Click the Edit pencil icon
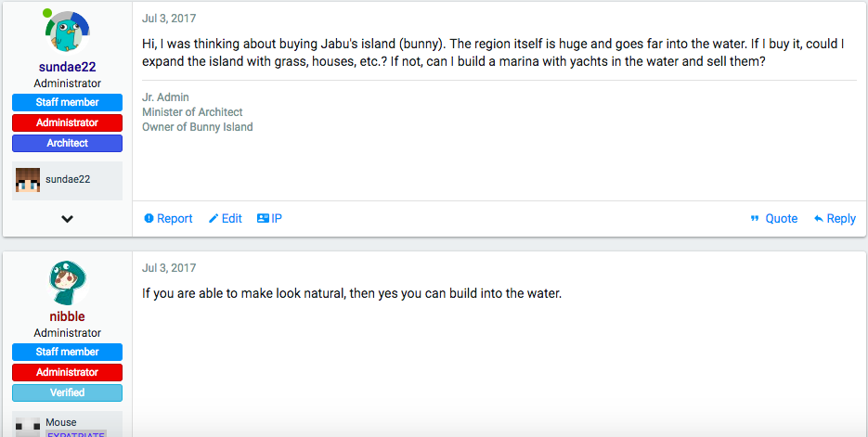 (214, 219)
